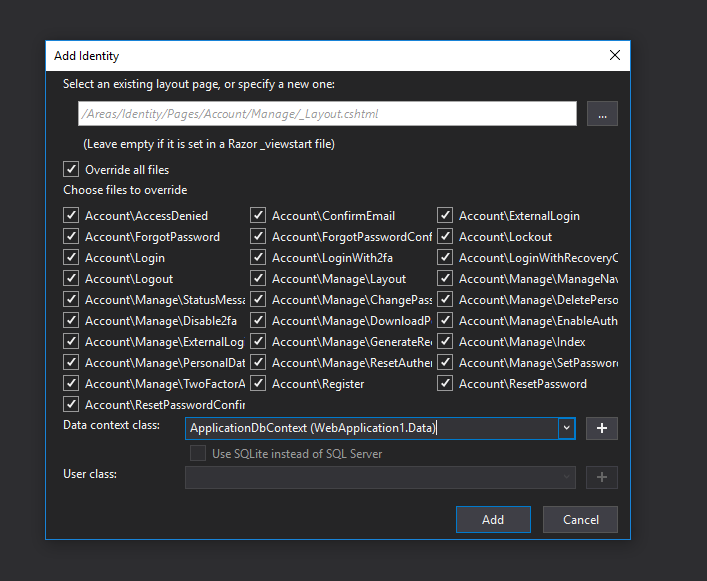Screen dimensions: 707x581
Task: Toggle Account\ForgotPasswordConf checkbox
Action: [x=258, y=236]
